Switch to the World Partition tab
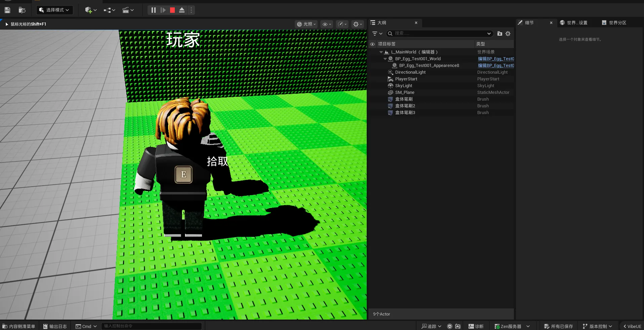This screenshot has height=330, width=644. pos(614,23)
